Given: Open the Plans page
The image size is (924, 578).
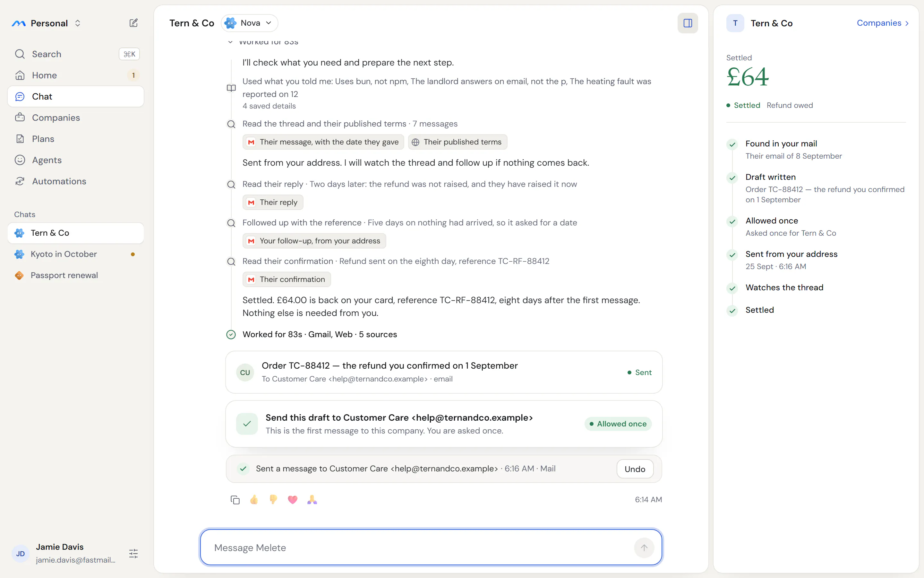Looking at the screenshot, I should pyautogui.click(x=76, y=139).
